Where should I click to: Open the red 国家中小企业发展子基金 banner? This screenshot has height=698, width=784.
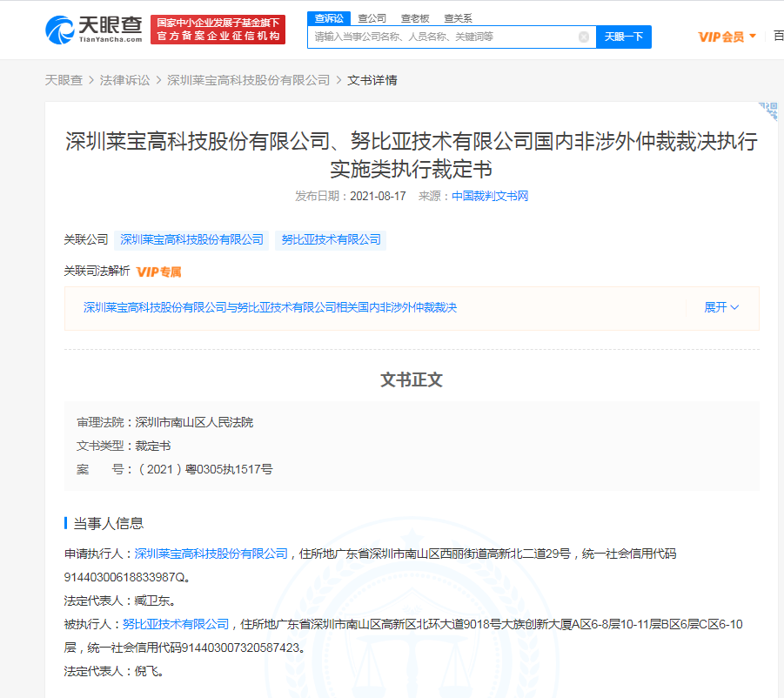218,30
